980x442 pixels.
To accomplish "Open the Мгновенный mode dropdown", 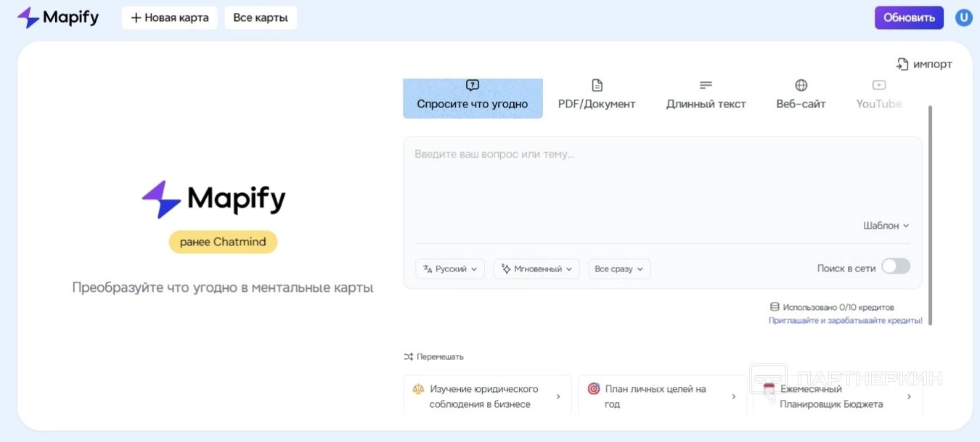I will coord(536,269).
